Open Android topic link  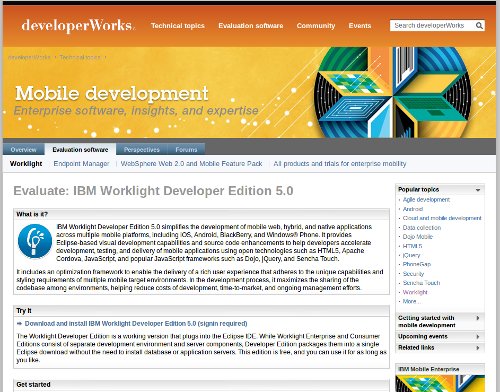[413, 209]
